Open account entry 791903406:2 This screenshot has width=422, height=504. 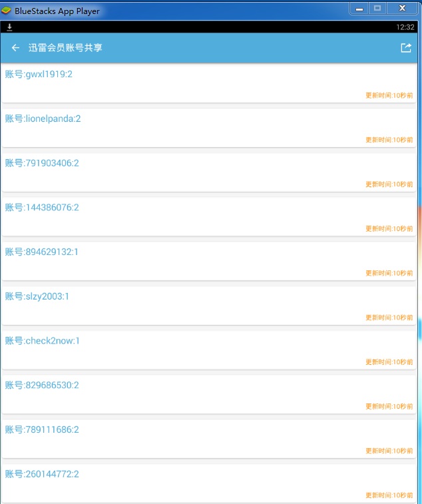pos(209,172)
